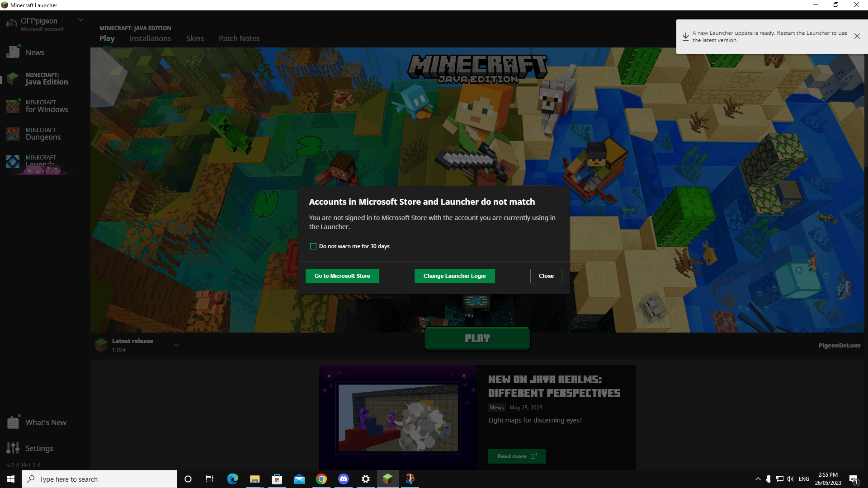This screenshot has width=868, height=488.
Task: Dismiss the launcher update notification
Action: pyautogui.click(x=857, y=36)
